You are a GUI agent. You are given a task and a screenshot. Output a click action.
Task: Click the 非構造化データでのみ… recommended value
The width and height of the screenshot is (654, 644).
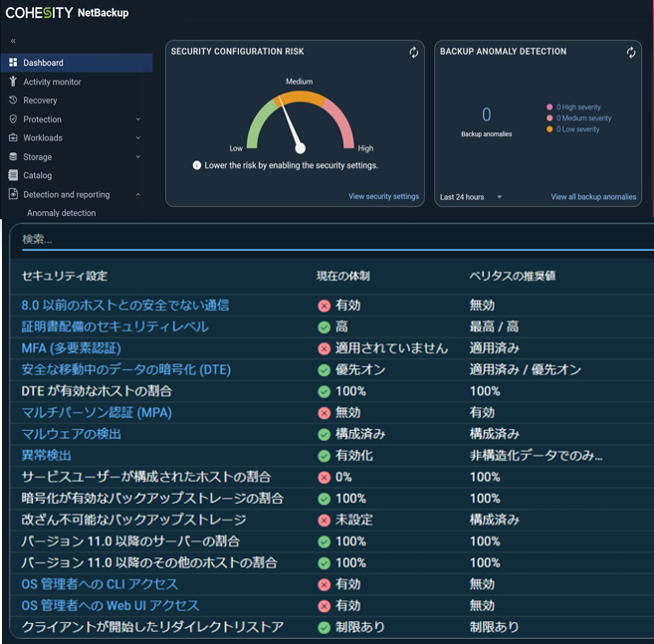pos(536,456)
